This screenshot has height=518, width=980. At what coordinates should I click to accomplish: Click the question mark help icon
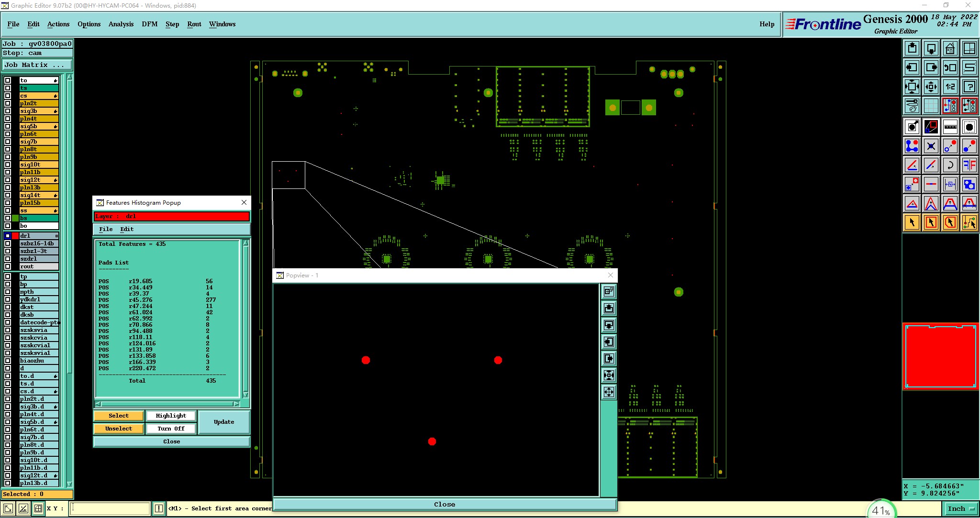pyautogui.click(x=969, y=87)
